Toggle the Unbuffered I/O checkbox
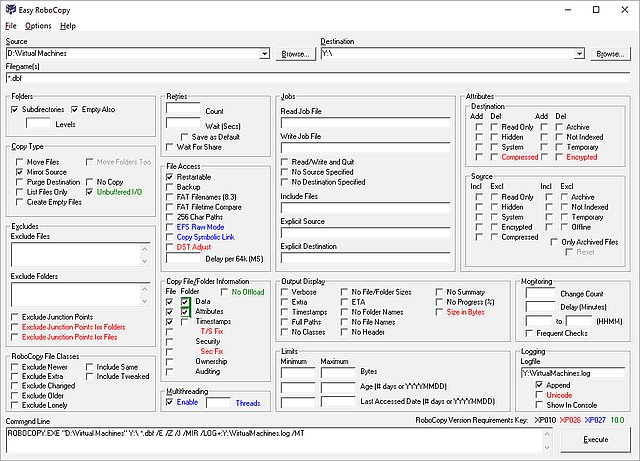Image resolution: width=640 pixels, height=461 pixels. coord(90,192)
